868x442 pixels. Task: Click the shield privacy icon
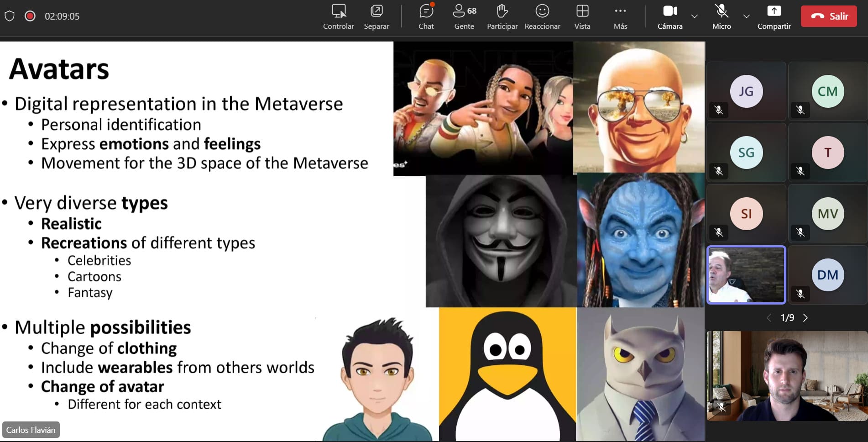(x=10, y=16)
